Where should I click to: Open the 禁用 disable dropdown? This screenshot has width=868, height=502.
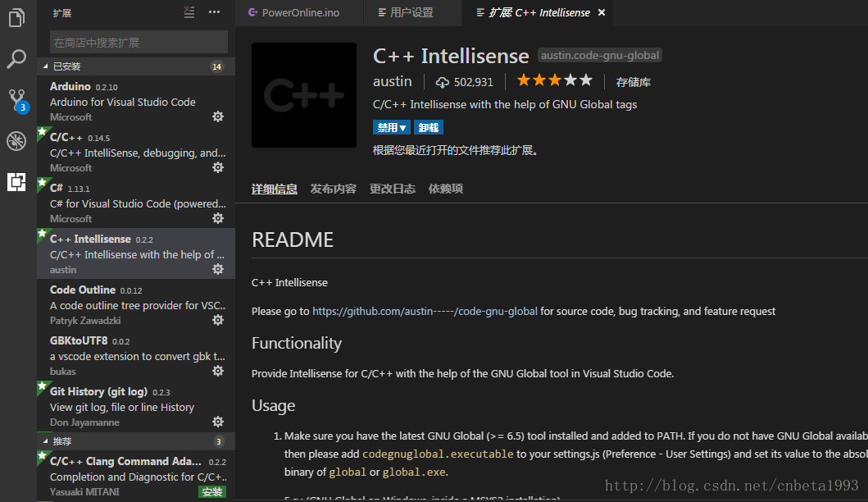pos(391,127)
